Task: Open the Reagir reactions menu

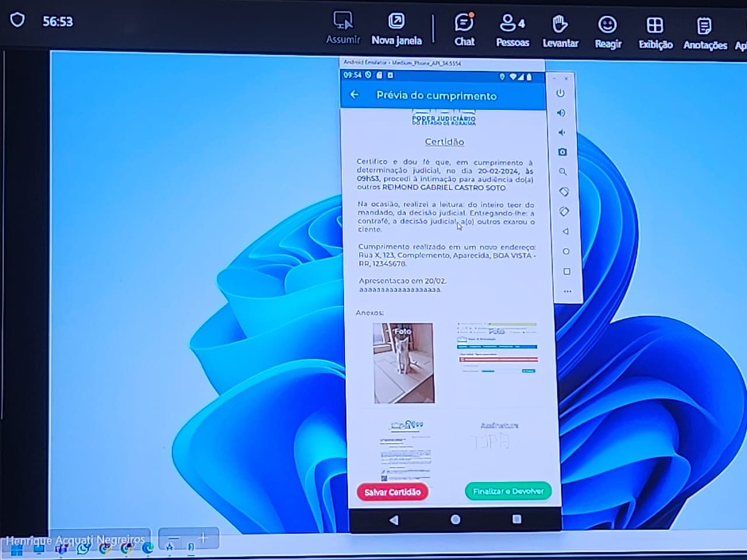Action: point(608,32)
